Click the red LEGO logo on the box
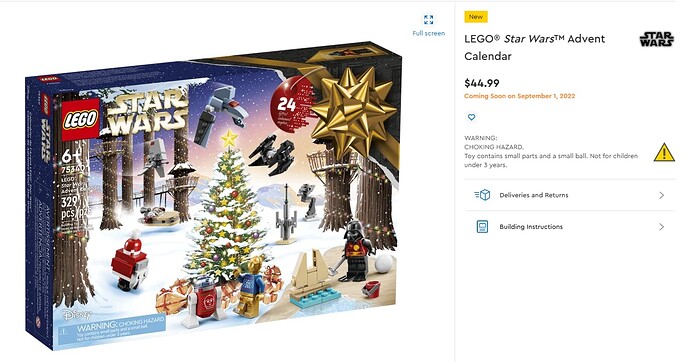The height and width of the screenshot is (362, 690). [x=80, y=119]
